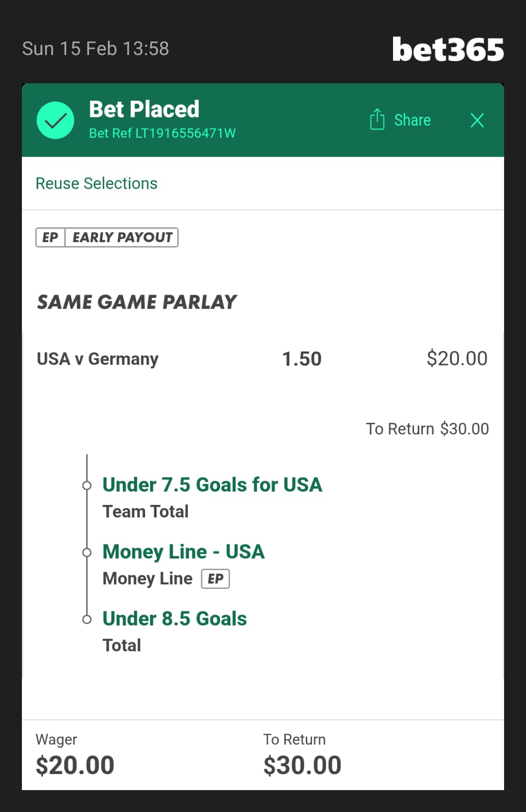Tap the EP badge beside Money Line
Screen dimensions: 526x812
[x=215, y=579]
